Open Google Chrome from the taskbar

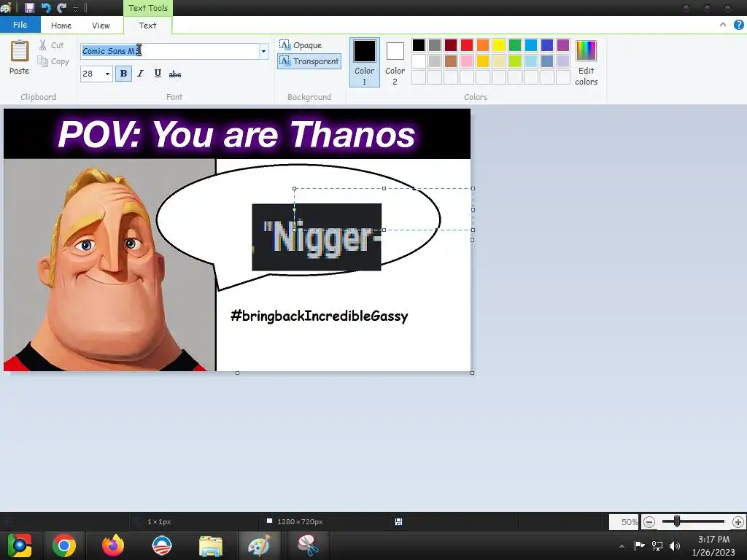[x=64, y=545]
